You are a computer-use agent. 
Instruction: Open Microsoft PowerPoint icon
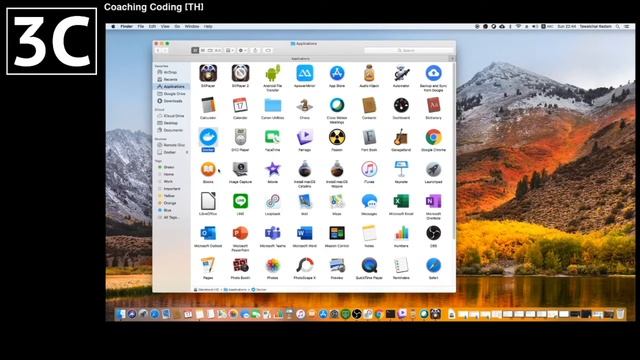click(x=240, y=233)
